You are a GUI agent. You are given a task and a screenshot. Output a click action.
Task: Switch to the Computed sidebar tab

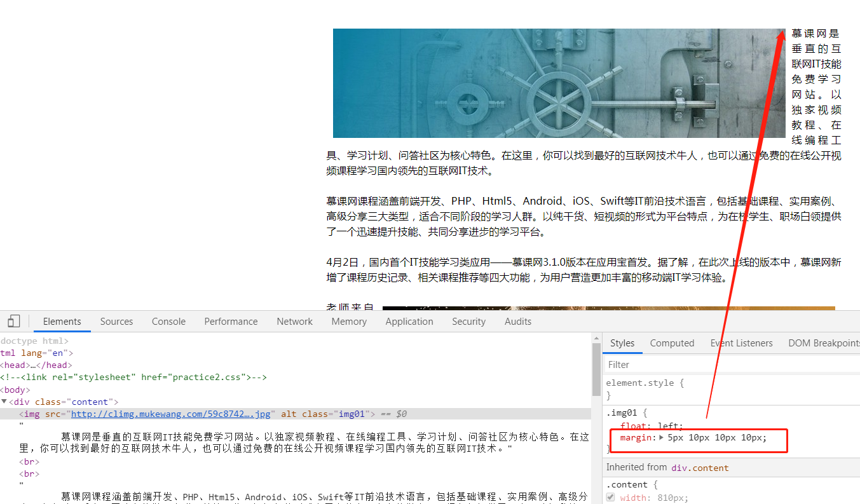tap(672, 343)
